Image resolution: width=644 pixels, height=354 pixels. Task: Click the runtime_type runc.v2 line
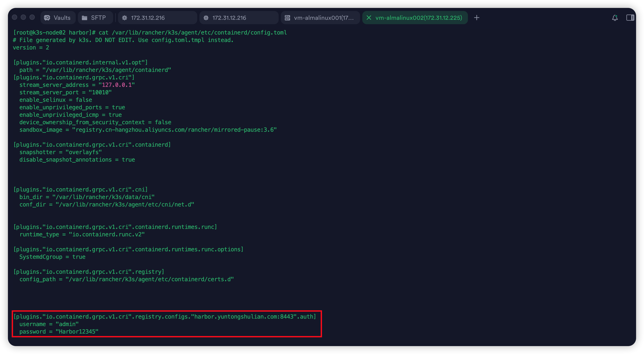coord(82,235)
